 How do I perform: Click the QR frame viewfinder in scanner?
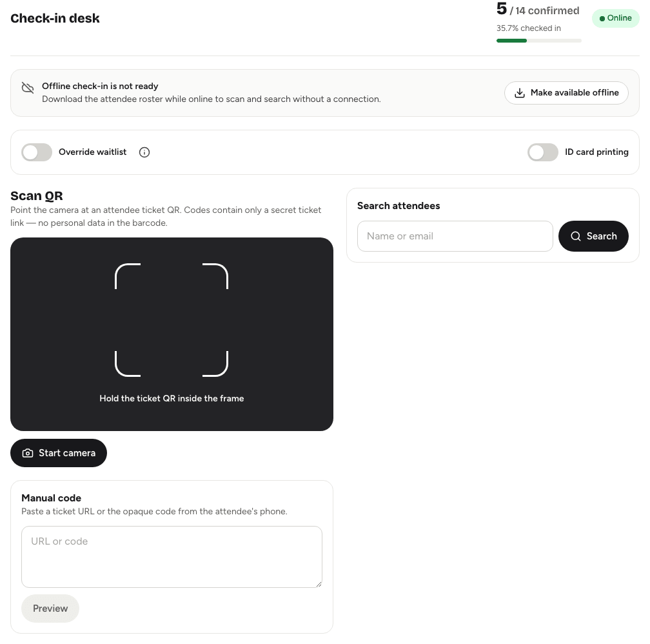click(x=172, y=320)
